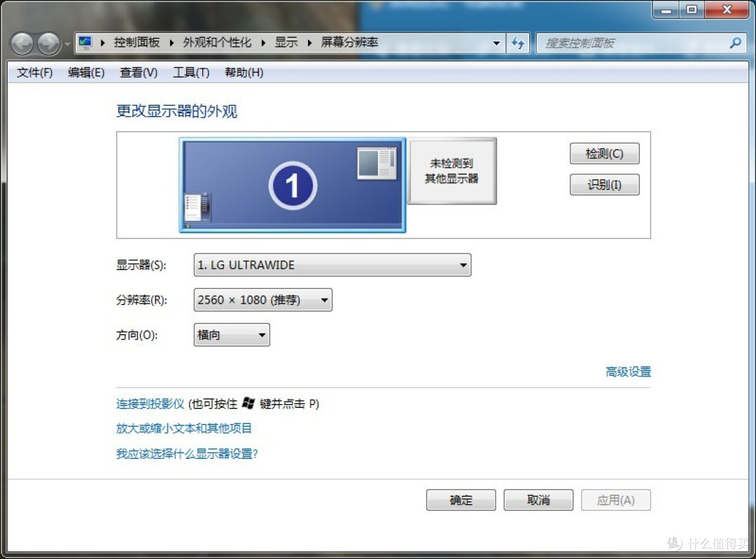The width and height of the screenshot is (756, 559).
Task: Expand arrow after 外观和个性化 breadcrumb
Action: click(x=263, y=43)
